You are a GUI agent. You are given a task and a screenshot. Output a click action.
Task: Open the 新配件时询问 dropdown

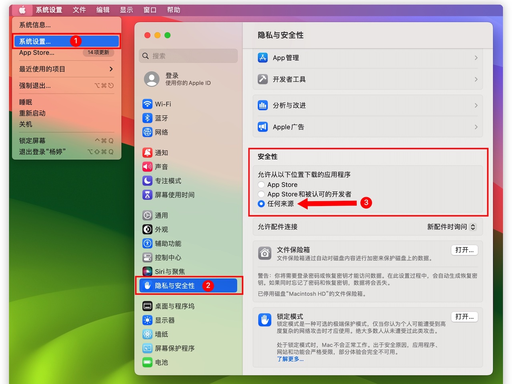click(452, 227)
